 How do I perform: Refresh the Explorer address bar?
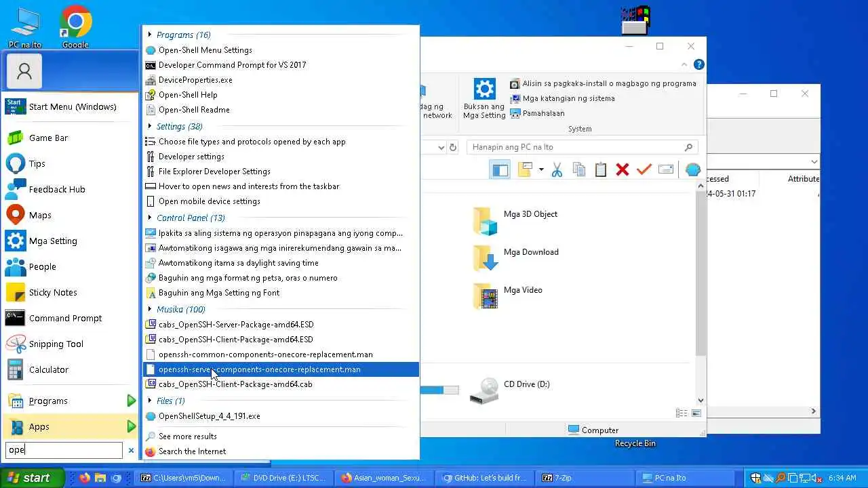(454, 147)
